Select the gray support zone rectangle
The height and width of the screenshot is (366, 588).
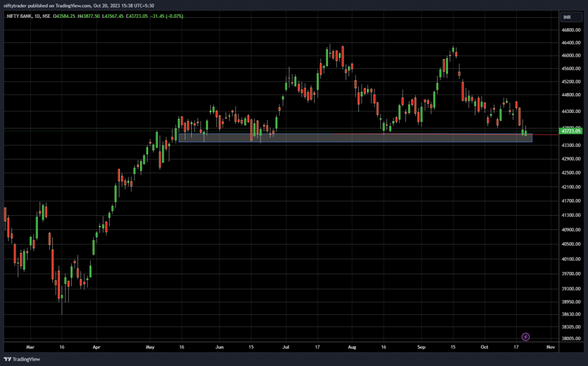pyautogui.click(x=355, y=138)
